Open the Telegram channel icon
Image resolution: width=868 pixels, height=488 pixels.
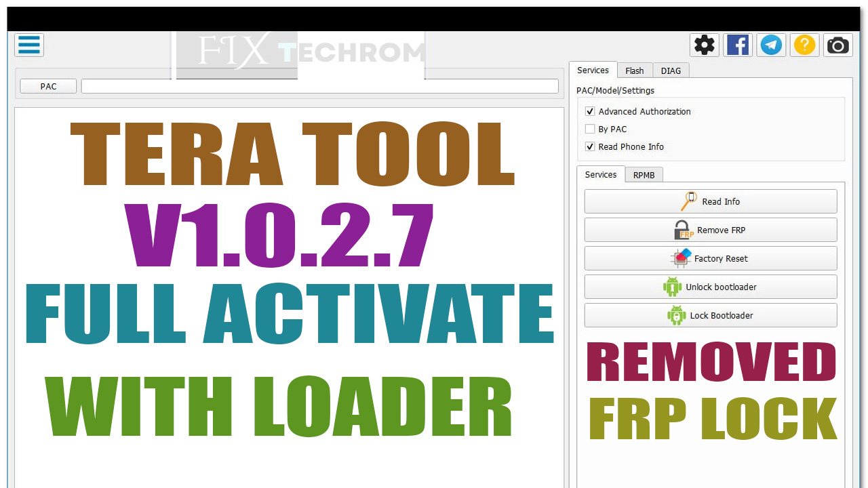tap(771, 45)
